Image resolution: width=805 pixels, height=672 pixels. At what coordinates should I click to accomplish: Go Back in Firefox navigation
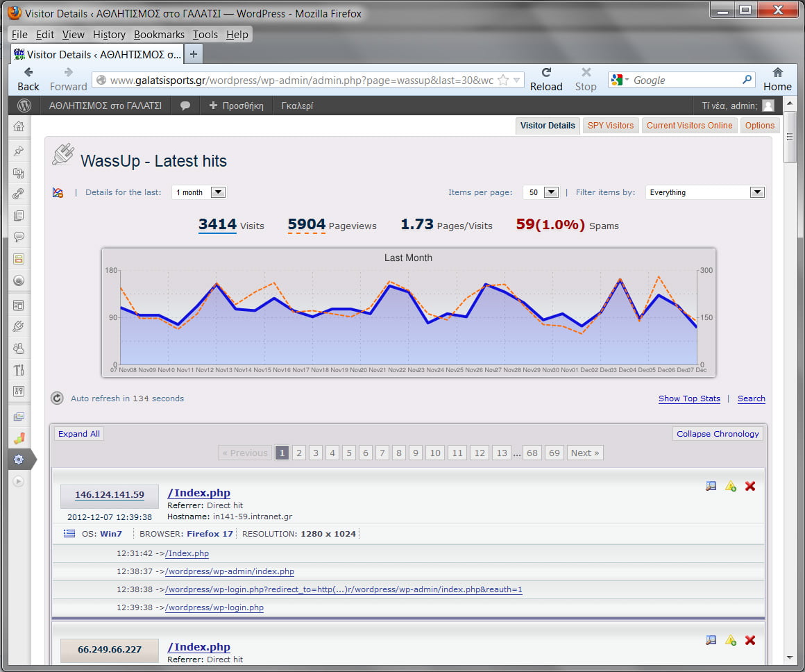[28, 80]
